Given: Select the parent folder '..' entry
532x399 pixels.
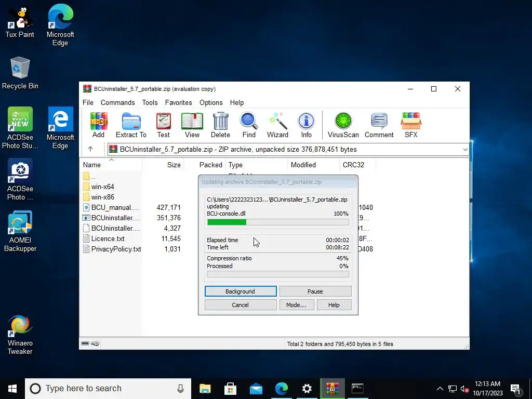Looking at the screenshot, I should click(x=89, y=177).
